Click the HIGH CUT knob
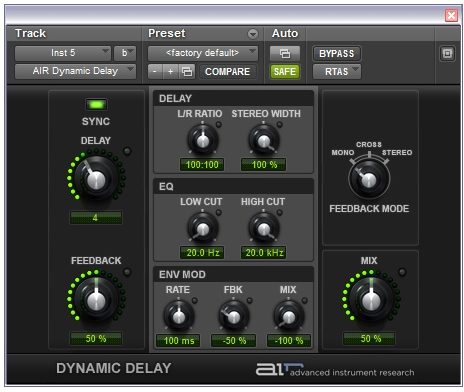 pos(264,228)
